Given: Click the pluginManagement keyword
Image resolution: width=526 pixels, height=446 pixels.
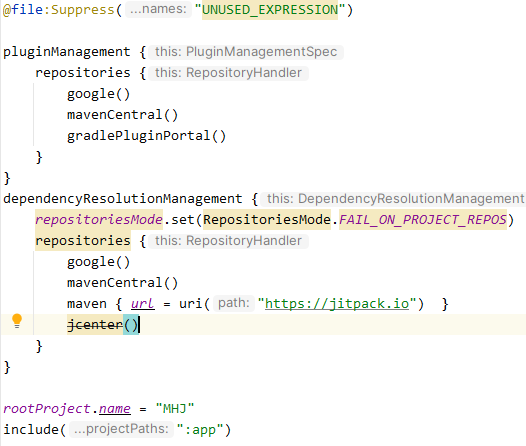Looking at the screenshot, I should tap(66, 52).
